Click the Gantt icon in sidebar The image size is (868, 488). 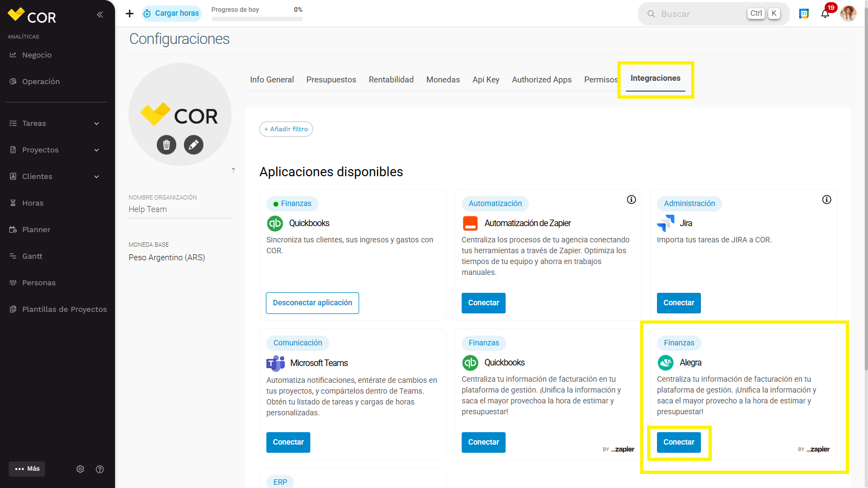13,256
